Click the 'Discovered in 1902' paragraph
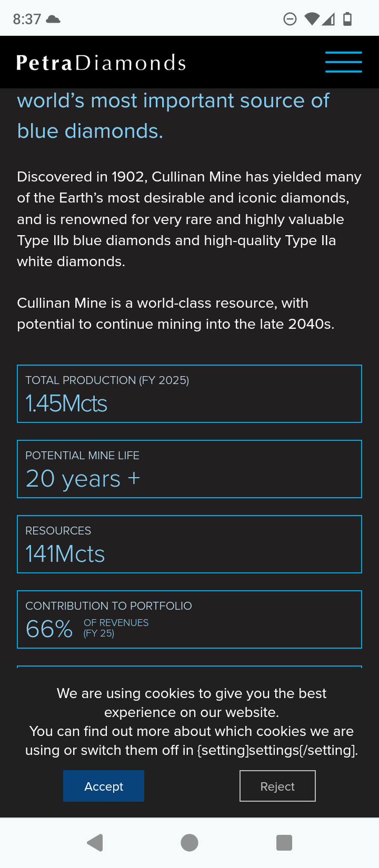Image resolution: width=379 pixels, height=868 pixels. (189, 219)
